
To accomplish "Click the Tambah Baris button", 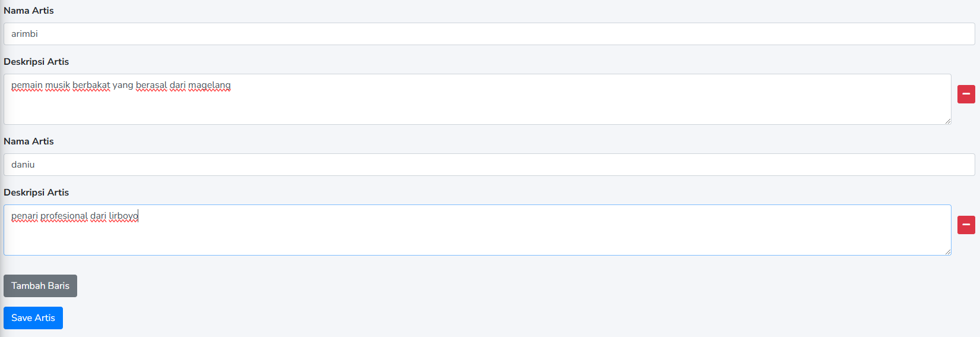I will click(x=40, y=286).
